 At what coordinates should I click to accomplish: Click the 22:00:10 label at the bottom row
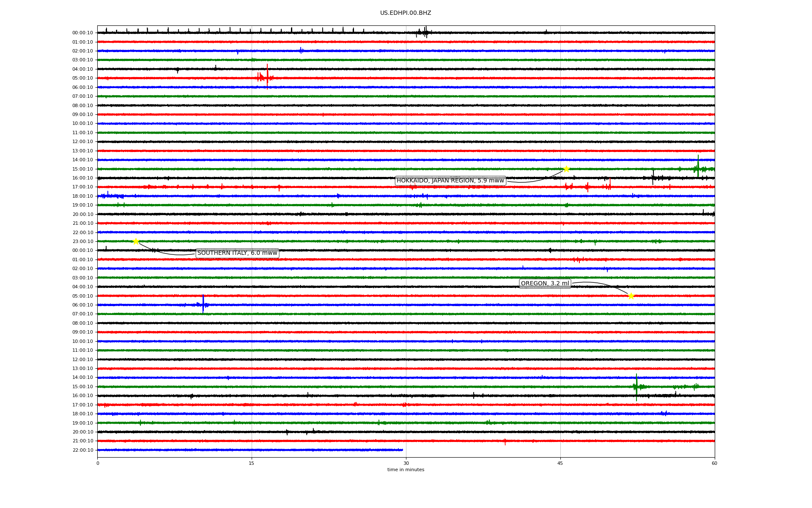pyautogui.click(x=83, y=450)
